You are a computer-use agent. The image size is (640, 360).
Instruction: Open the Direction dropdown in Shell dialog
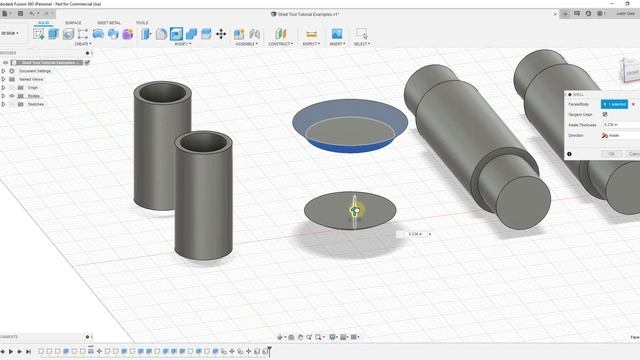(x=620, y=136)
